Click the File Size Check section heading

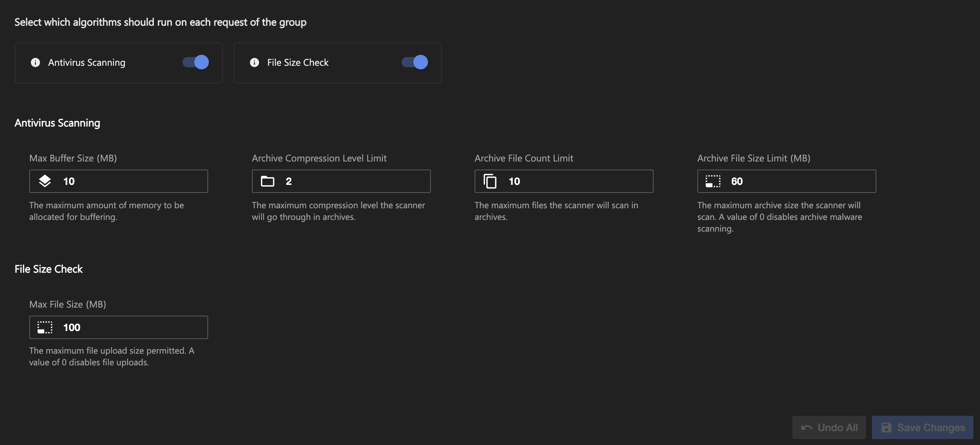(48, 269)
